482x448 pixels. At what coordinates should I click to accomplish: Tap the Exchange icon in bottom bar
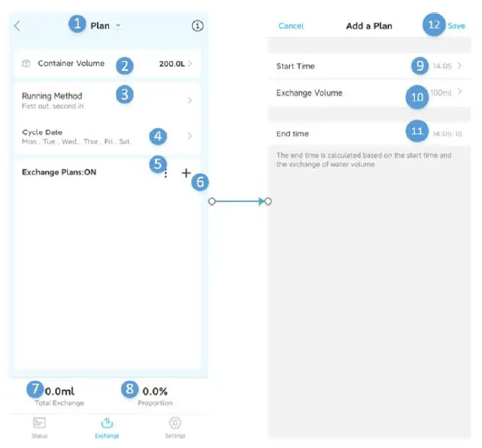[x=107, y=423]
